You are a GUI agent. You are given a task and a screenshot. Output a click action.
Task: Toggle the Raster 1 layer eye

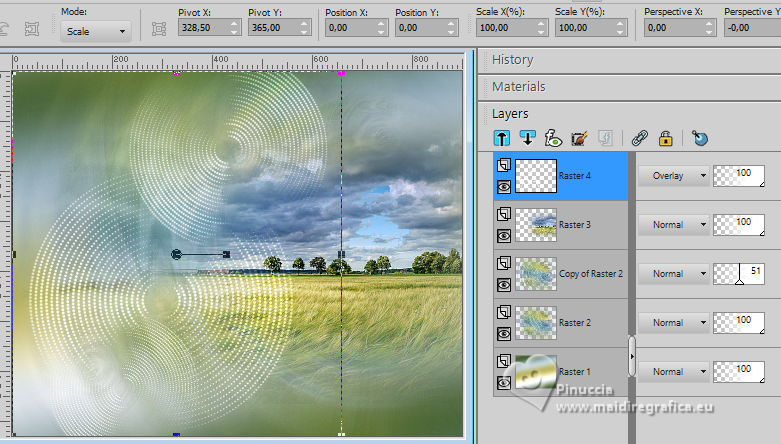[504, 382]
